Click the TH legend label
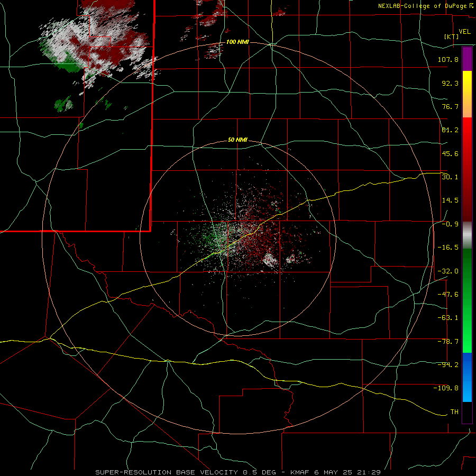 click(454, 412)
